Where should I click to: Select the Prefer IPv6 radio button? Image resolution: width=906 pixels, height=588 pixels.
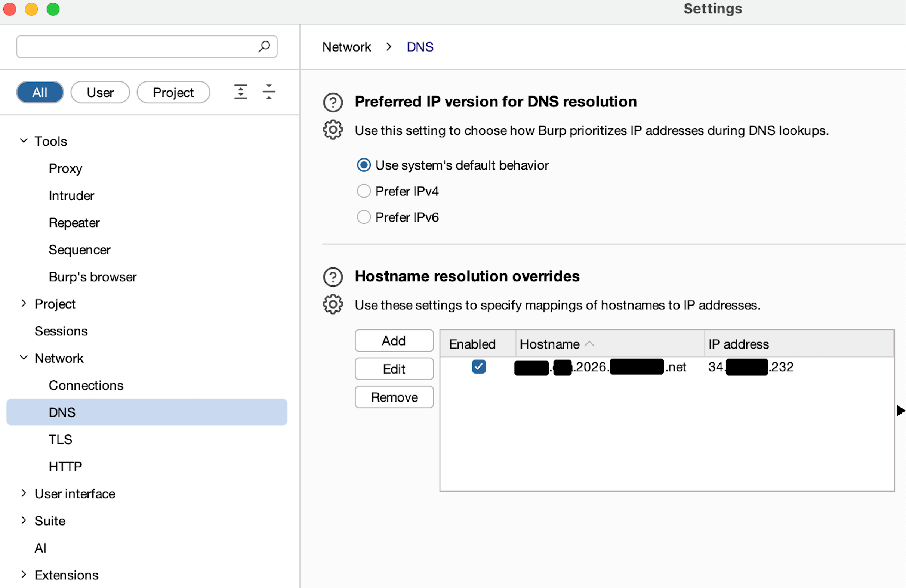tap(364, 217)
